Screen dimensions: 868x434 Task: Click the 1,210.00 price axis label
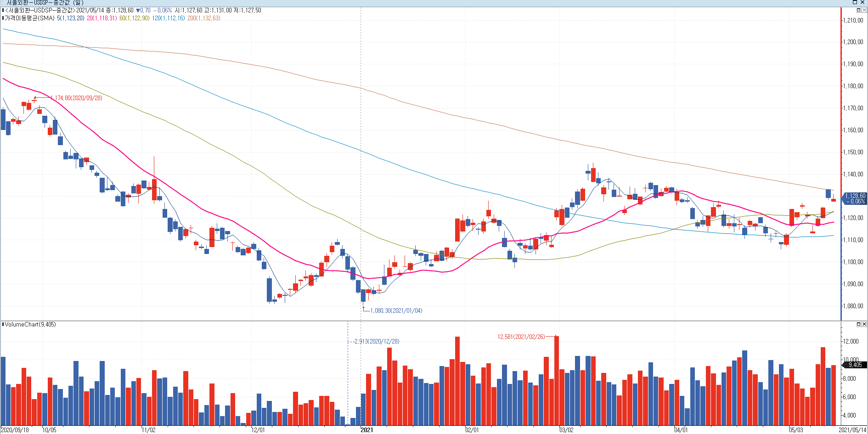click(x=853, y=20)
